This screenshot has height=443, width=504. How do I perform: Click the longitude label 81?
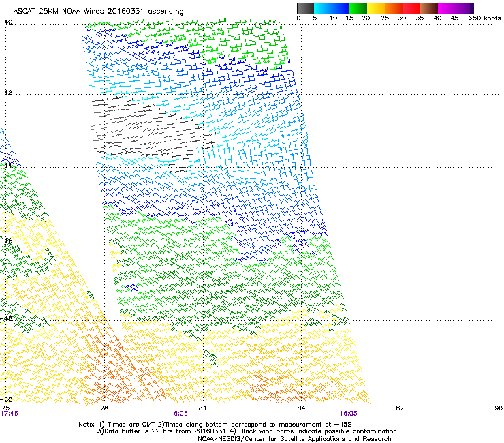(202, 408)
